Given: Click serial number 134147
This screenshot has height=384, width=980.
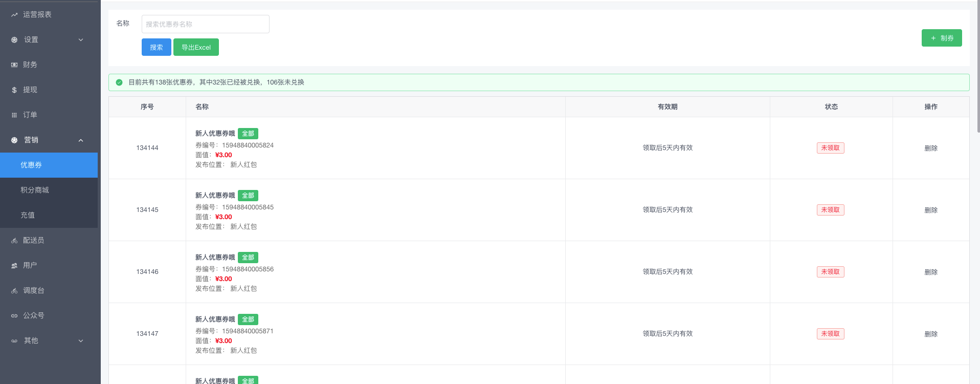Looking at the screenshot, I should click(147, 334).
